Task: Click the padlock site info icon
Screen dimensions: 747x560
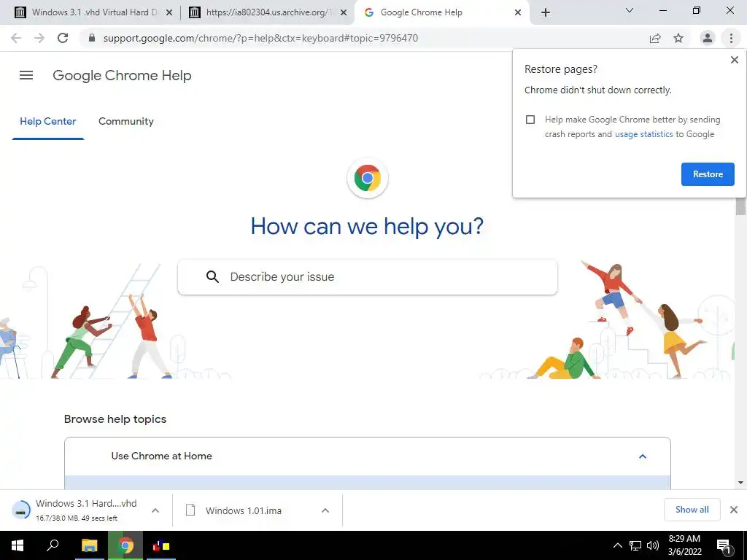Action: pyautogui.click(x=92, y=38)
